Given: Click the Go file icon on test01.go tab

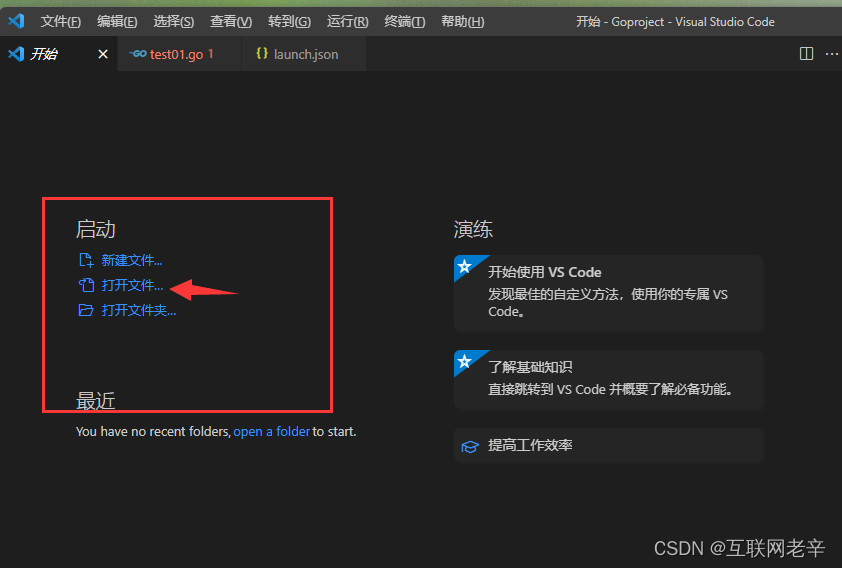Looking at the screenshot, I should tap(138, 54).
